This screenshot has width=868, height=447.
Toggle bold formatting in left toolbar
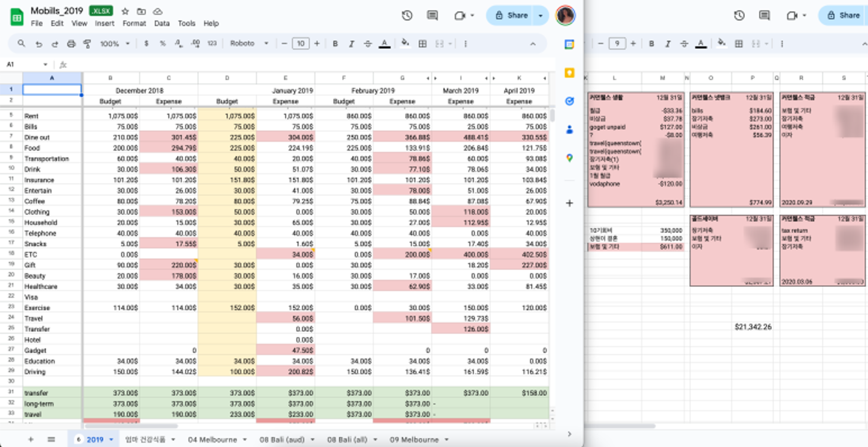(335, 44)
